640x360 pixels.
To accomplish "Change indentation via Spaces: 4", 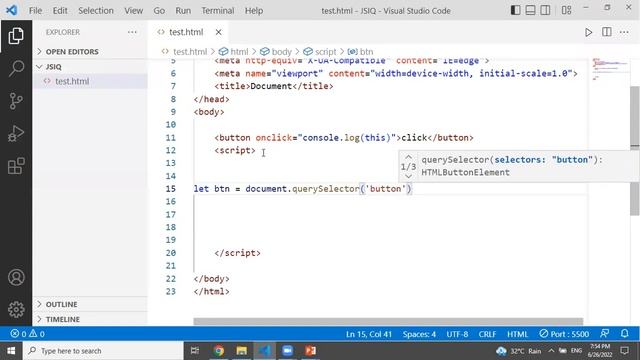I will point(419,334).
